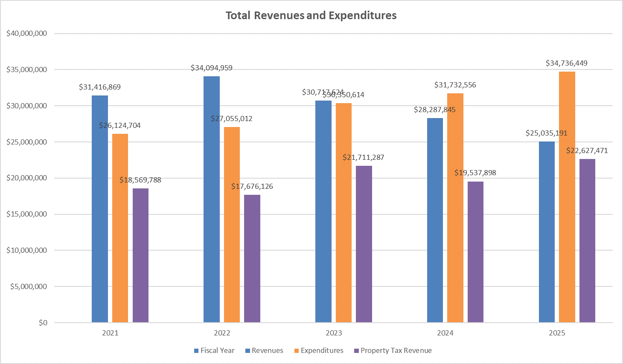Image resolution: width=623 pixels, height=364 pixels.
Task: Click the $0 axis value
Action: tap(43, 323)
